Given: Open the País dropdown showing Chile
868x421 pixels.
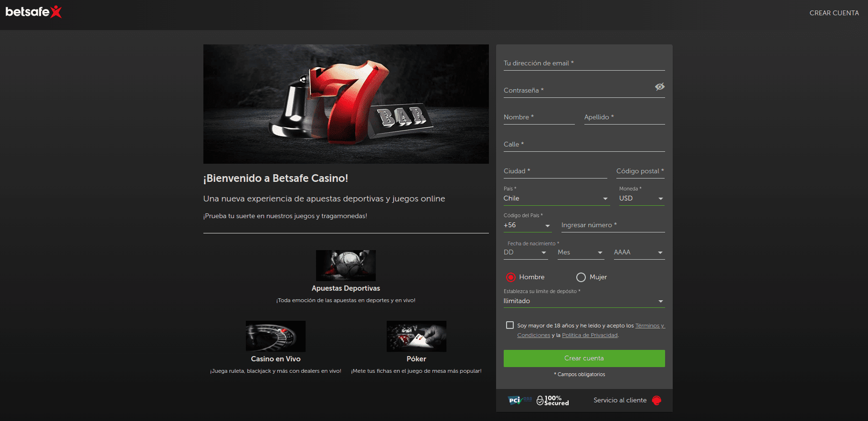Looking at the screenshot, I should [557, 199].
